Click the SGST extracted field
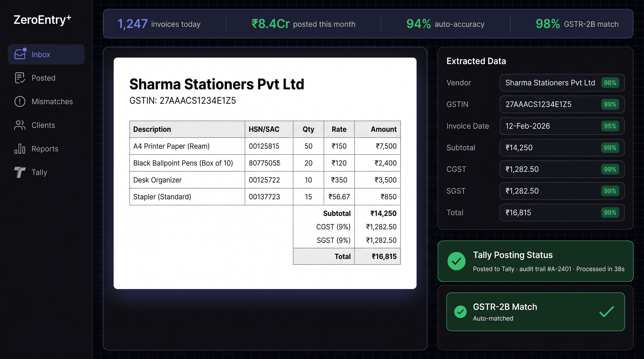This screenshot has height=359, width=644. click(562, 191)
